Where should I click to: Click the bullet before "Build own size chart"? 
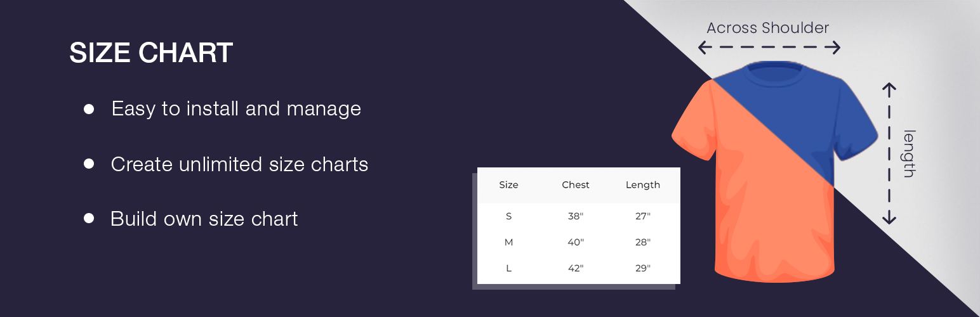click(x=89, y=219)
